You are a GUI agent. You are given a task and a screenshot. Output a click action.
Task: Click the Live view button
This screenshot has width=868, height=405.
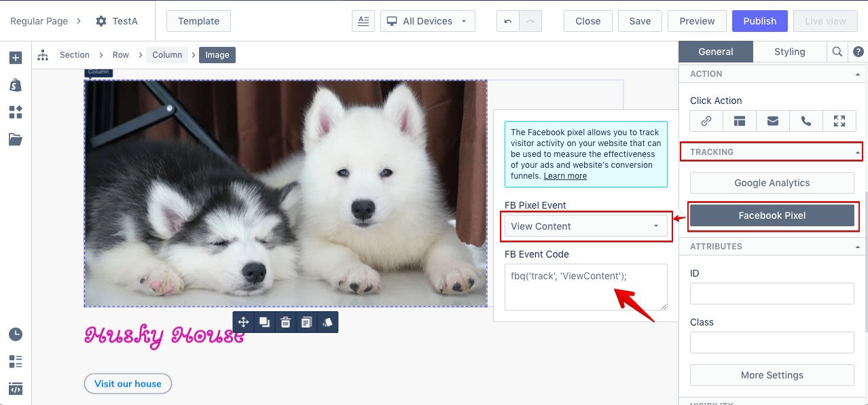[826, 21]
